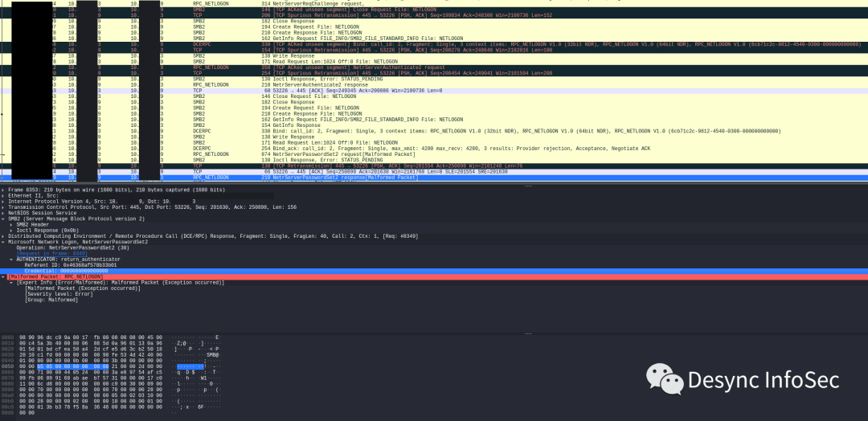The height and width of the screenshot is (421, 868).
Task: Select TCP ACK packet with Seq=249345
Action: 434,91
